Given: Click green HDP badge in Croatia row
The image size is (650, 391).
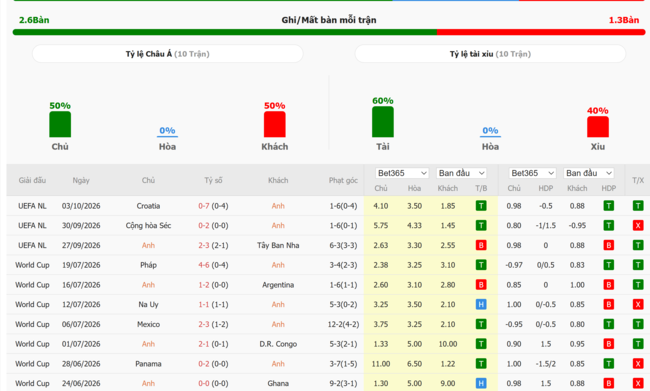Looking at the screenshot, I should click(x=609, y=206).
